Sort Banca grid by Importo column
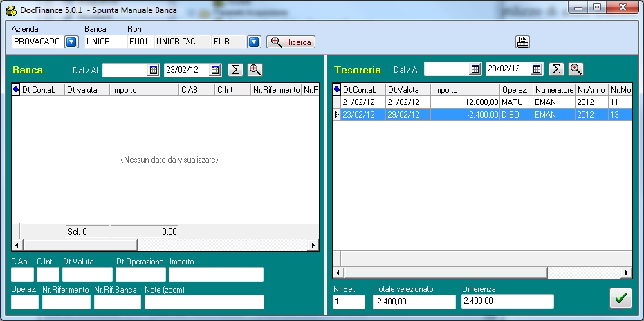This screenshot has width=644, height=321. 144,90
